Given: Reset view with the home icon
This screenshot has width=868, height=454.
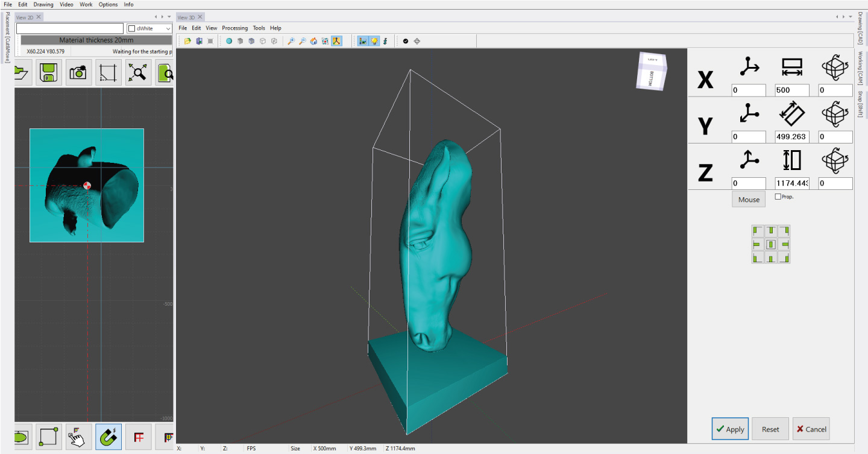Looking at the screenshot, I should point(314,41).
